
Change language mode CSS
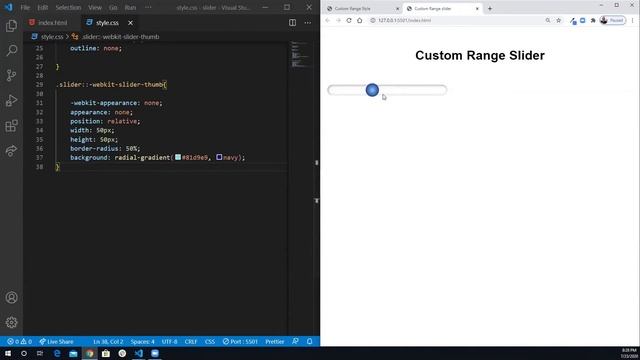point(210,342)
